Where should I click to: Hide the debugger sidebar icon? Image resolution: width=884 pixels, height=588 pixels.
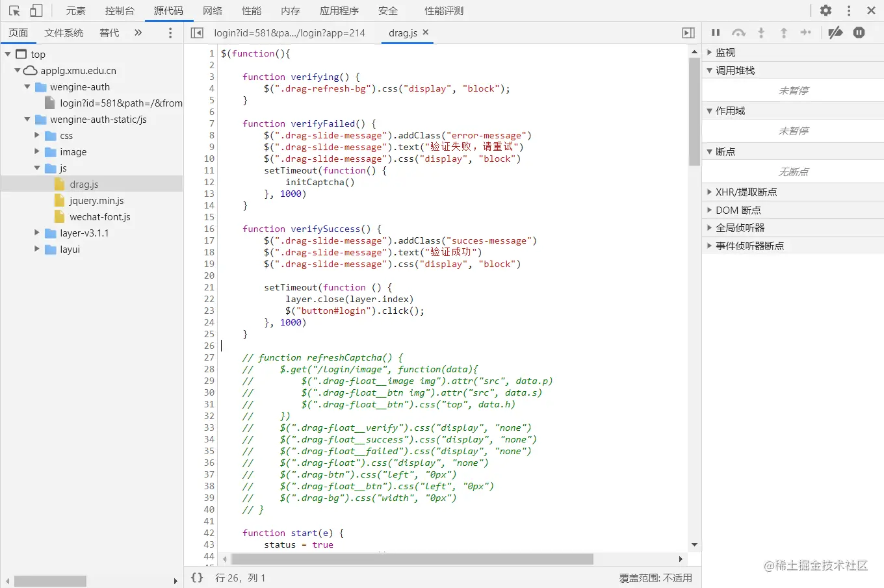(x=688, y=32)
